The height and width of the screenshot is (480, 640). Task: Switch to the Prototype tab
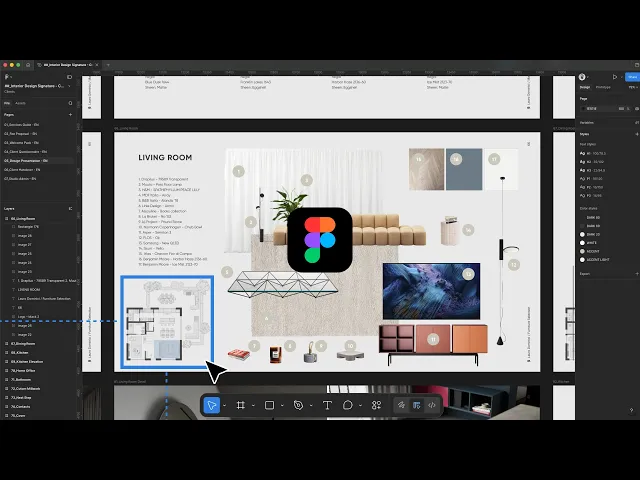coord(603,87)
